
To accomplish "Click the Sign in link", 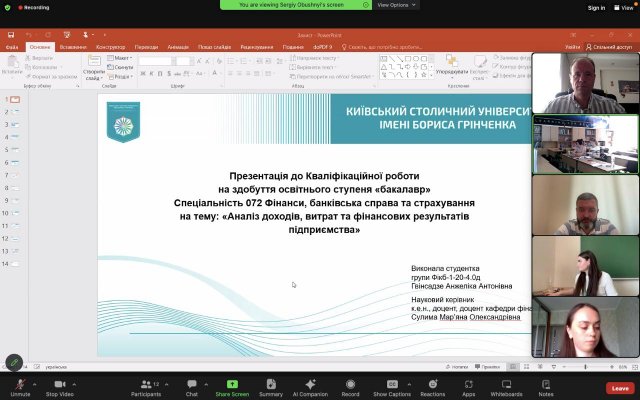I will (596, 7).
